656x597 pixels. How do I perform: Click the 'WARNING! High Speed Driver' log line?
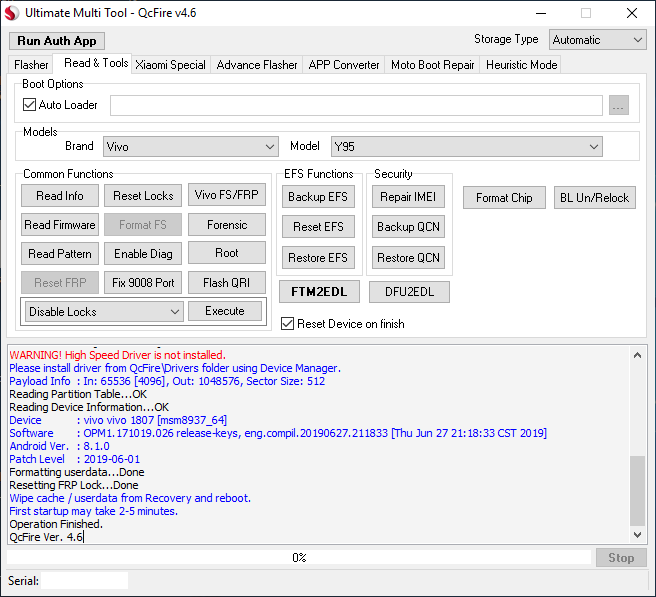point(118,355)
